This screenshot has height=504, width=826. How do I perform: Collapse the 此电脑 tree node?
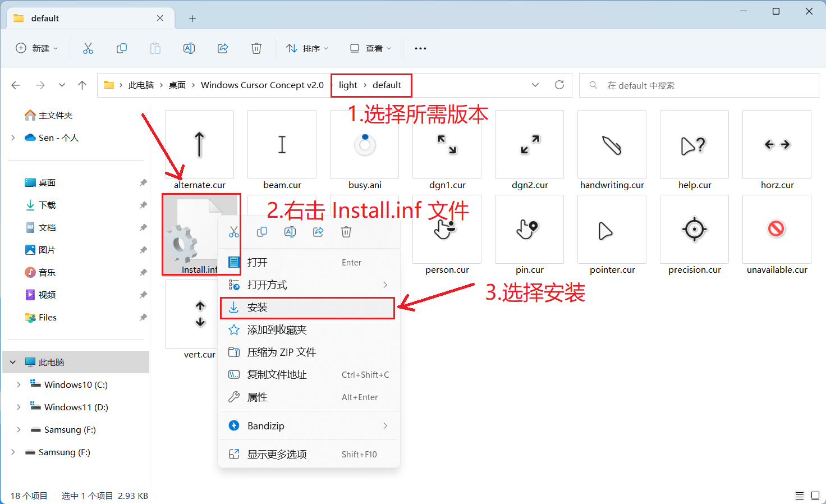(12, 362)
